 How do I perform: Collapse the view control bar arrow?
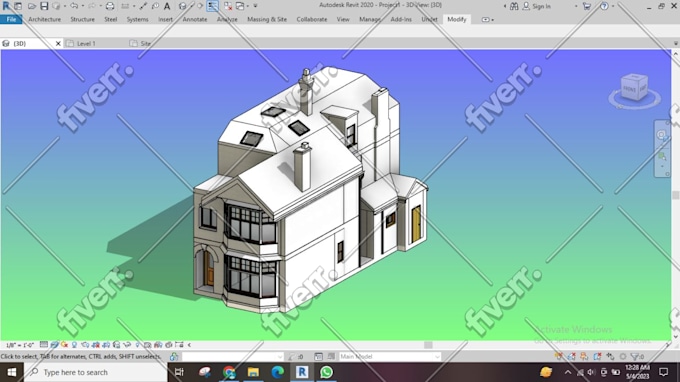pos(190,345)
